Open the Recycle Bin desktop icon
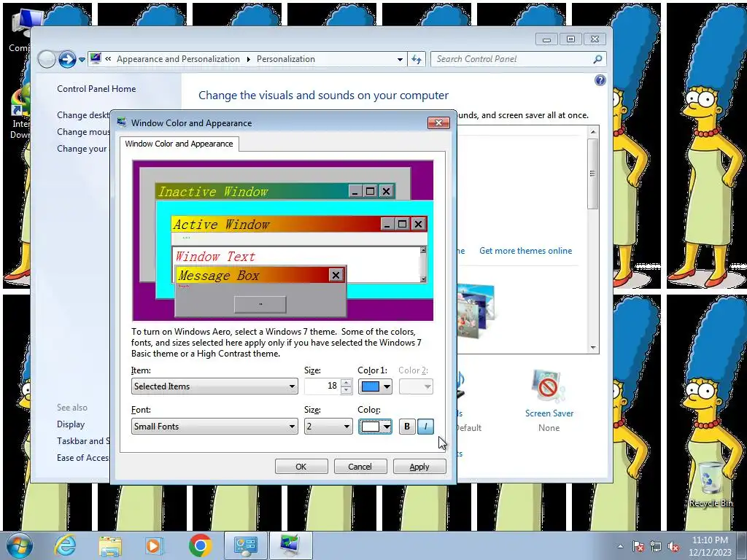The width and height of the screenshot is (747, 560). pyautogui.click(x=711, y=484)
